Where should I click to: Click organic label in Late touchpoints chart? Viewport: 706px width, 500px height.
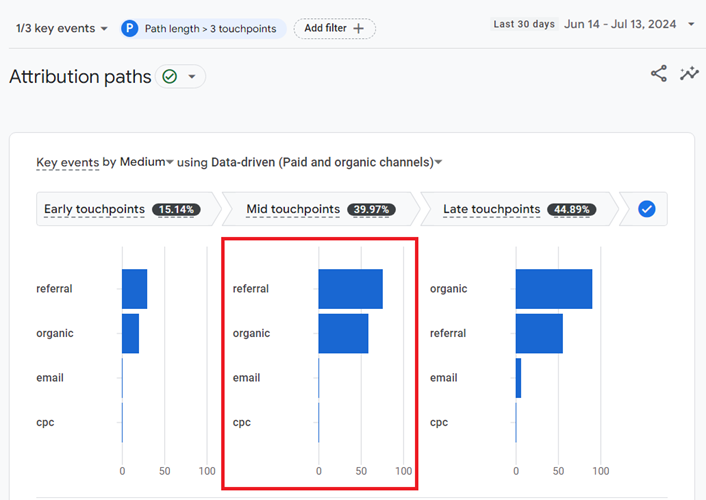tap(448, 289)
